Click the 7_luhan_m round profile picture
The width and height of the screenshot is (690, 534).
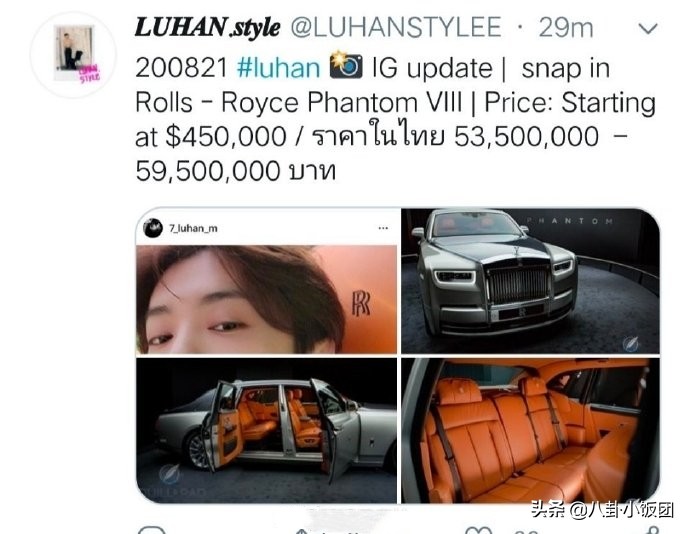coord(153,228)
